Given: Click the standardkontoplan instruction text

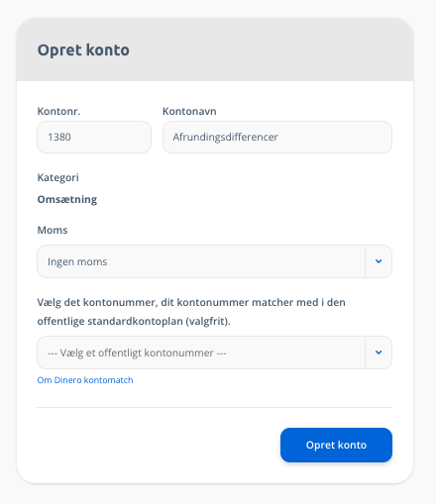Looking at the screenshot, I should coord(191,312).
